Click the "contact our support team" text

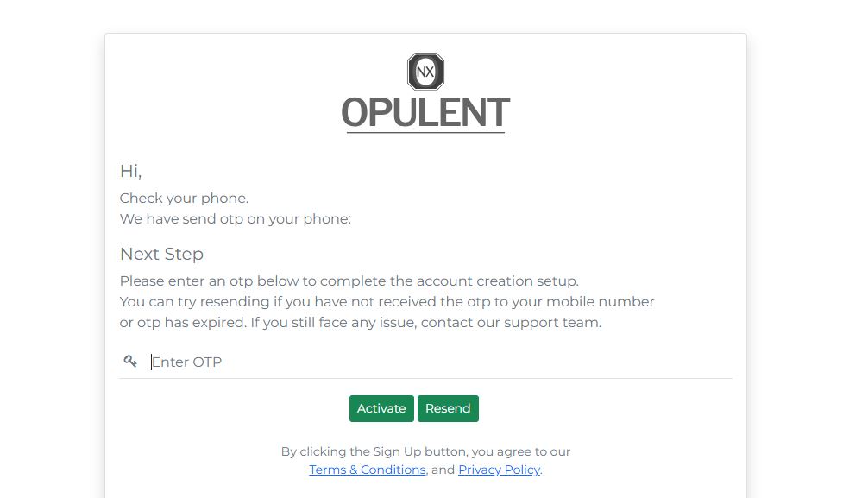click(x=511, y=323)
